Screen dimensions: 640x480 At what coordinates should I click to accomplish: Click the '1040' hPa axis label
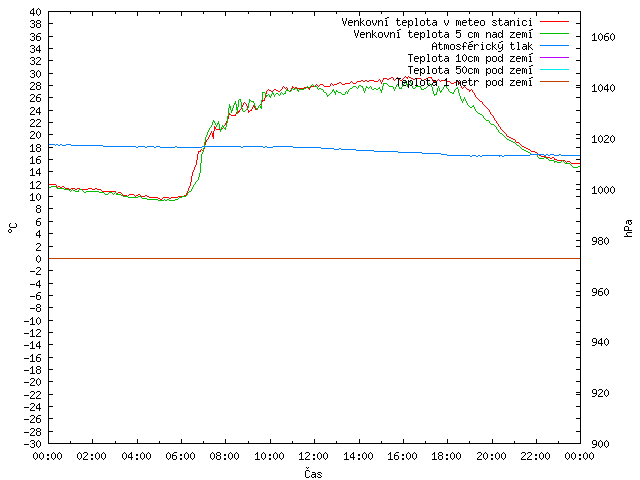pyautogui.click(x=603, y=88)
